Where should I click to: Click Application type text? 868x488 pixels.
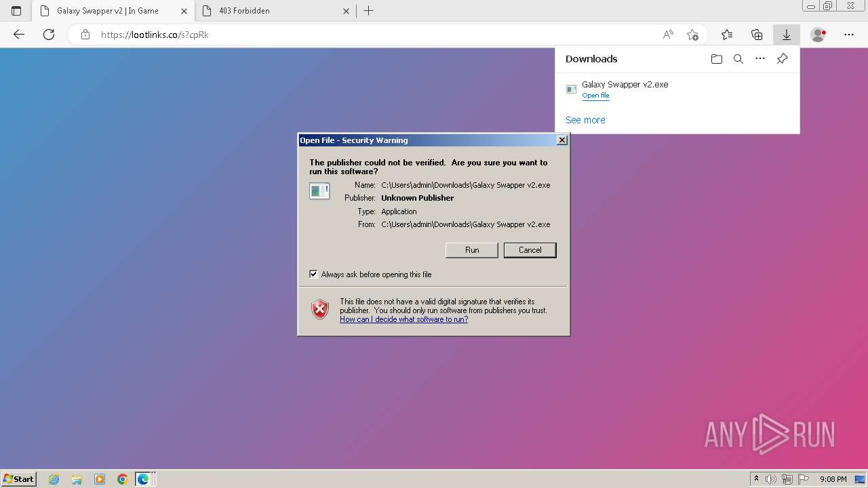399,211
